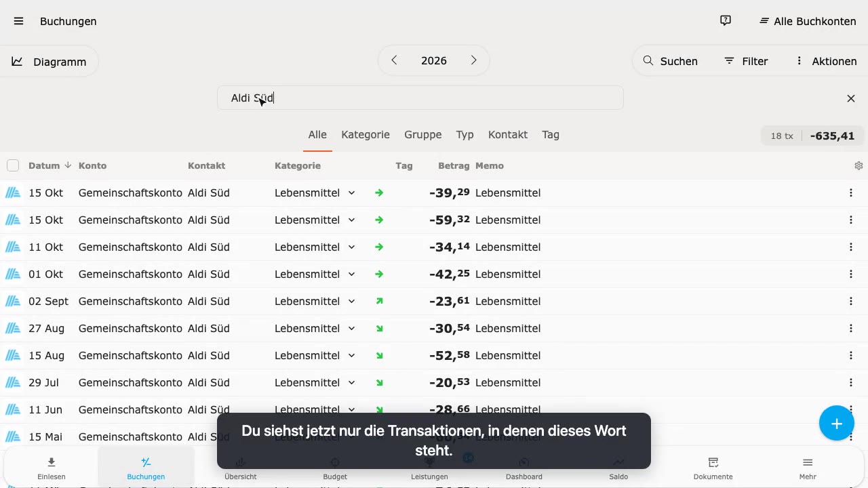Show the Diagramm chart view
The width and height of the screenshot is (868, 488).
coord(49,62)
